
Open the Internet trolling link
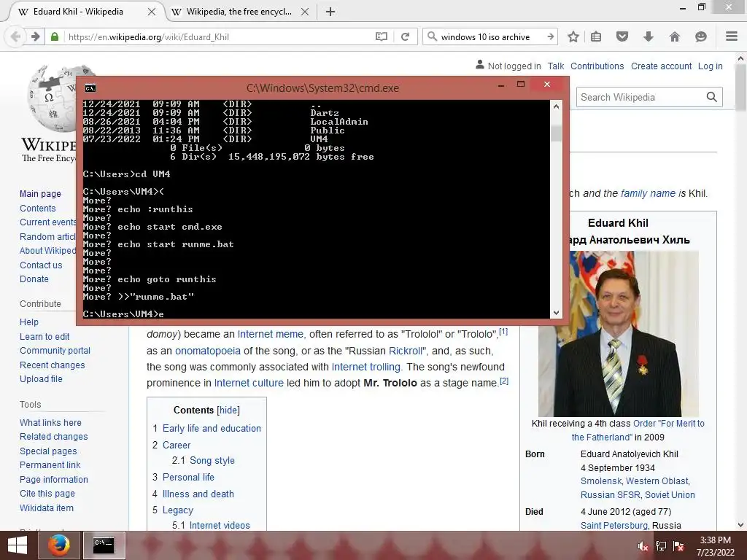coord(366,367)
